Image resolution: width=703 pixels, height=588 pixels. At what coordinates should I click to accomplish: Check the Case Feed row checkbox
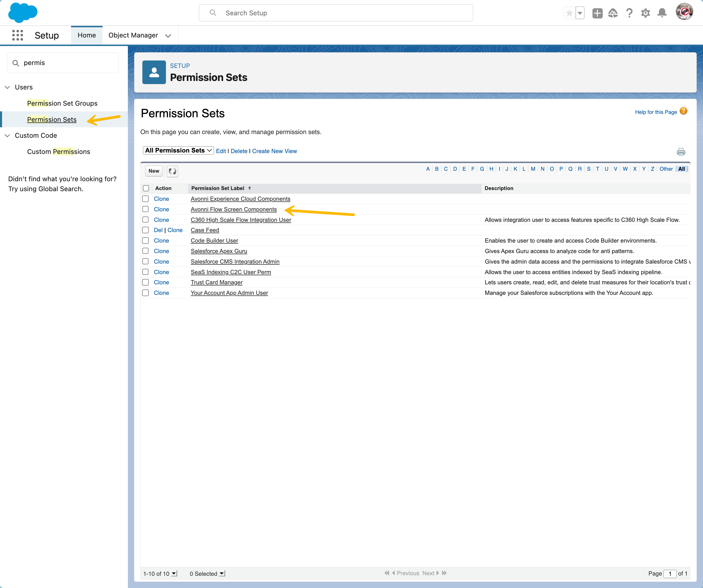coord(145,230)
